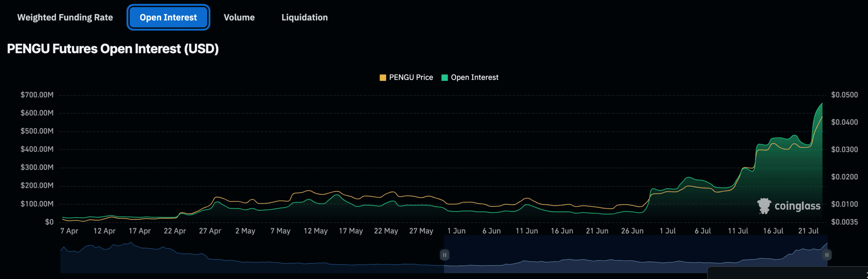Image resolution: width=868 pixels, height=279 pixels.
Task: Click the '$0.0500' price axis label
Action: pyautogui.click(x=844, y=95)
